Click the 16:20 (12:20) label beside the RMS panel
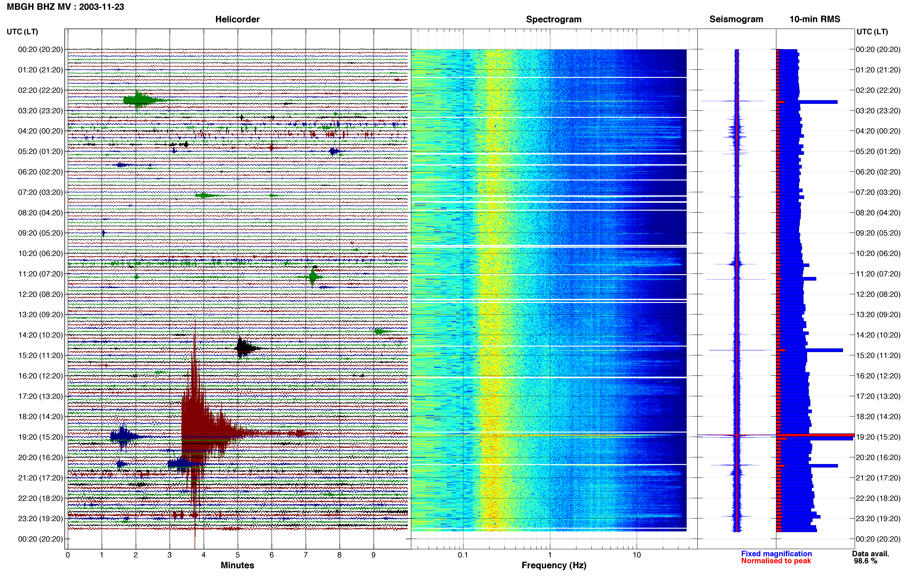 (x=878, y=376)
